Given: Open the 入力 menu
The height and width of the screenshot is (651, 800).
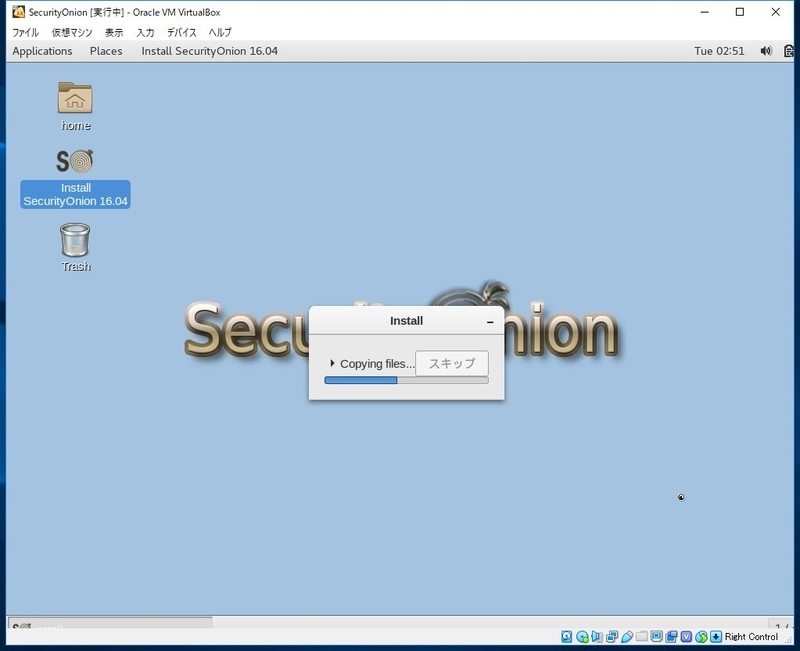Looking at the screenshot, I should point(145,32).
